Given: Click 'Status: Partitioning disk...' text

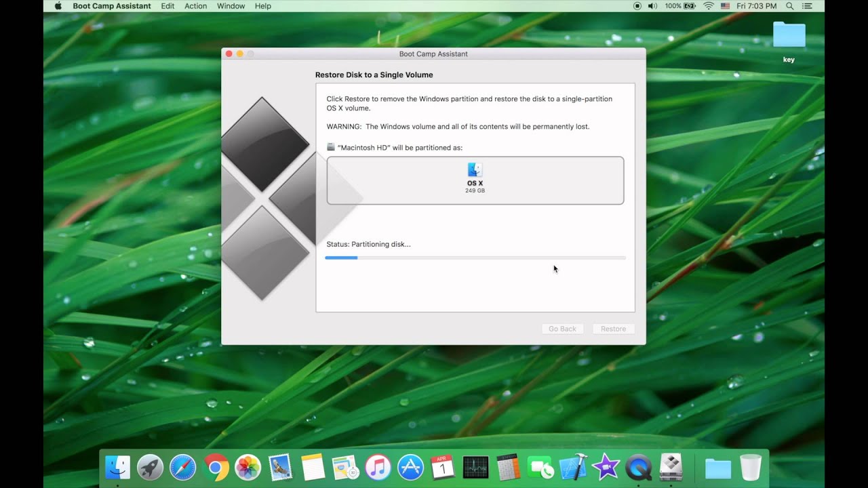Looking at the screenshot, I should 368,244.
